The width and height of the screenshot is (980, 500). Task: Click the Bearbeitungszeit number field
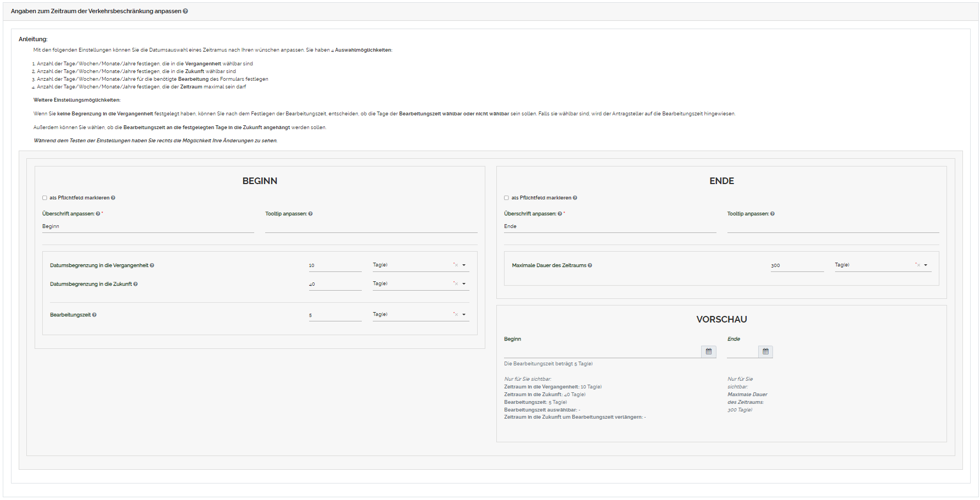pos(335,315)
